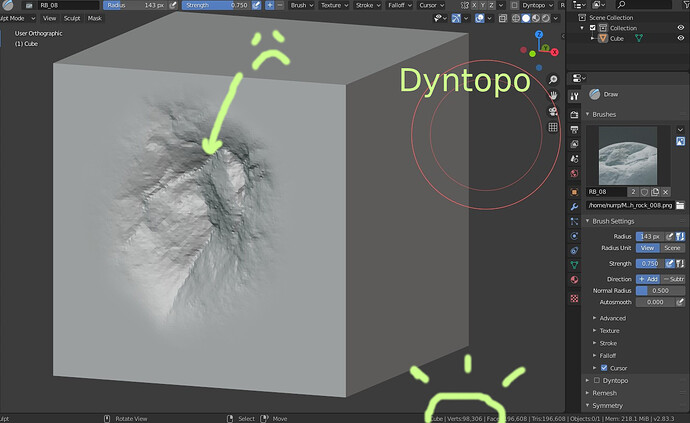Open the Sculpt menu
The image size is (690, 423).
pos(72,18)
